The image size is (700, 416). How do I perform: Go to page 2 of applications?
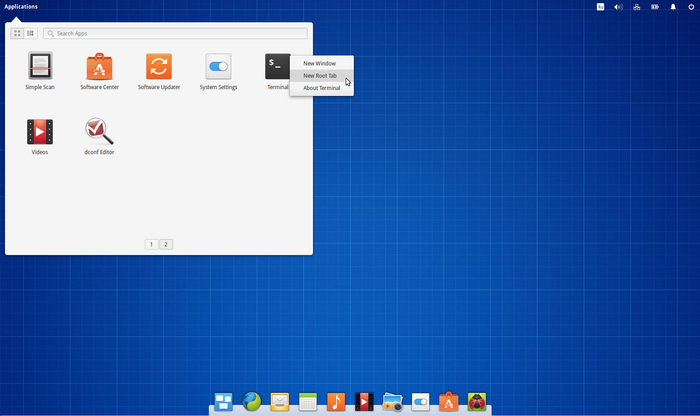point(166,244)
